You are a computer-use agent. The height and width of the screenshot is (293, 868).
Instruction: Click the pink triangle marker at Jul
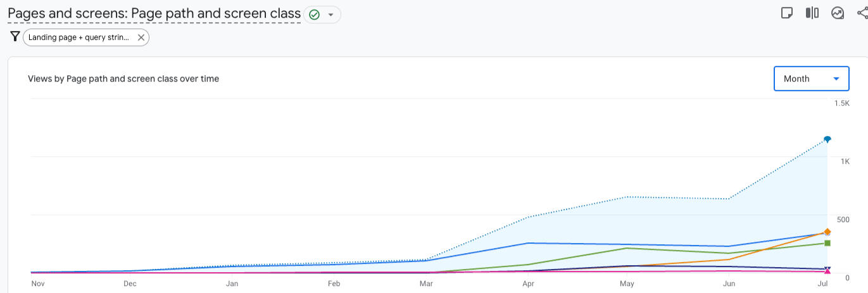(x=827, y=271)
